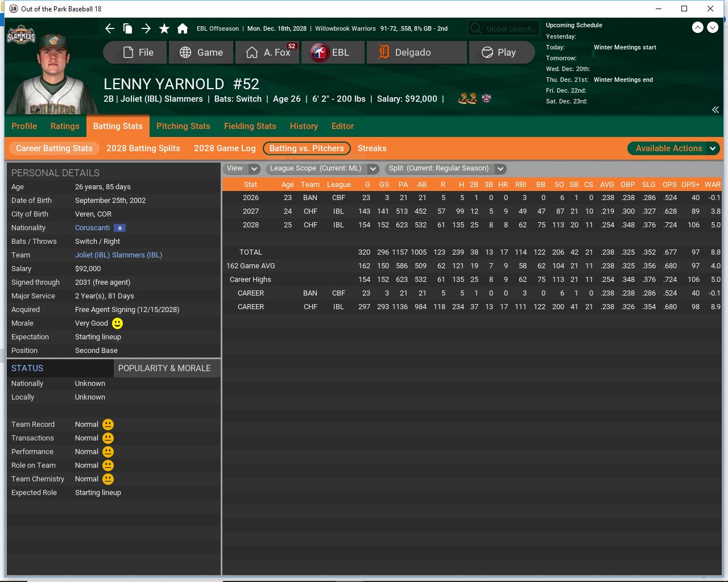Bookmark page with the star icon

[x=164, y=28]
